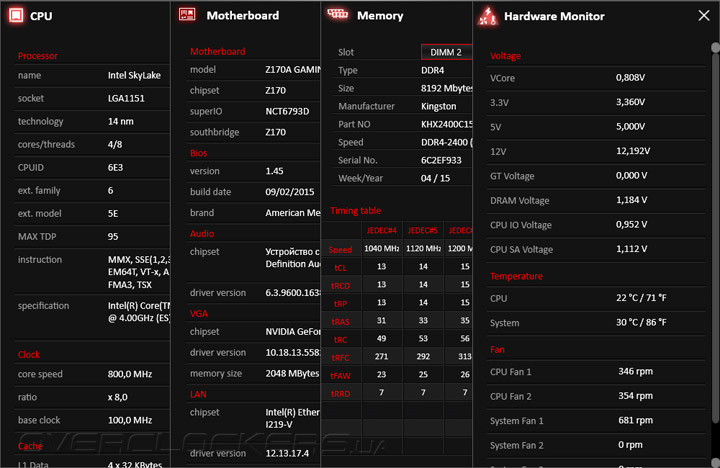Click socket value LGA1151
The width and height of the screenshot is (720, 468).
tap(126, 98)
